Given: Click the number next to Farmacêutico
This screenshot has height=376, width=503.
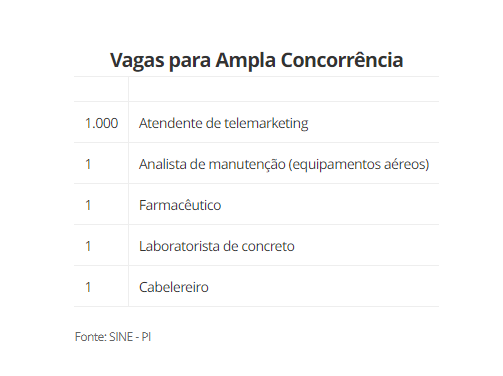Looking at the screenshot, I should [88, 205].
